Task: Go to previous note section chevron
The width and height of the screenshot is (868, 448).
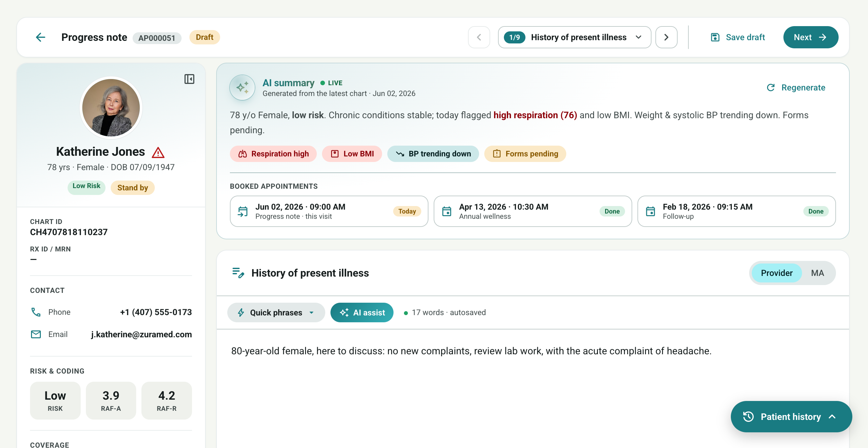Action: [479, 37]
